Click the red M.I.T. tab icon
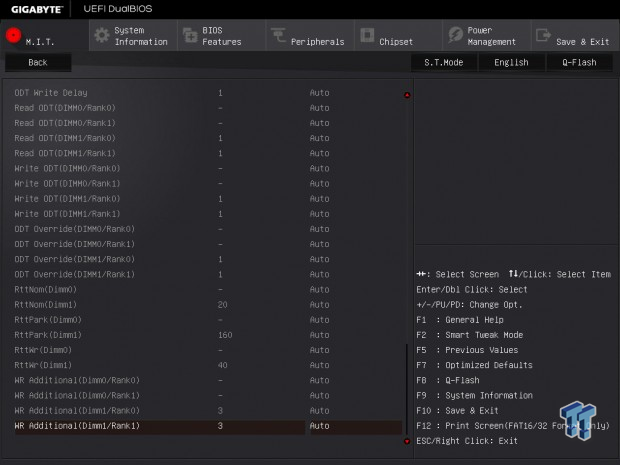Screen dimensions: 620x465 point(13,35)
